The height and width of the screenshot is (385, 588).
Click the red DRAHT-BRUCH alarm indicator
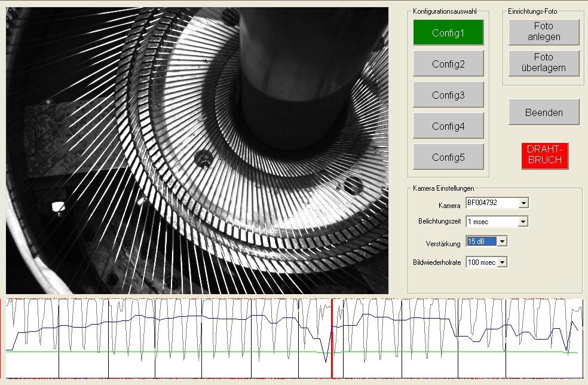click(x=544, y=155)
